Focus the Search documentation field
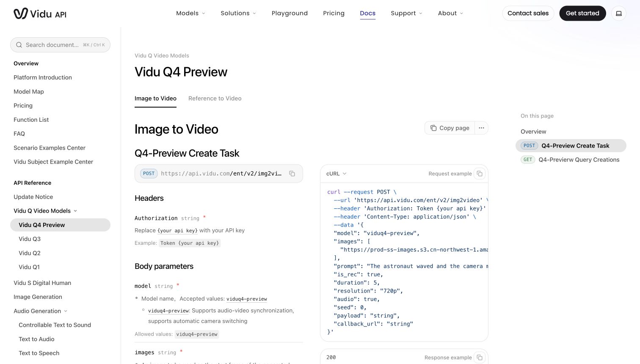 tap(60, 45)
